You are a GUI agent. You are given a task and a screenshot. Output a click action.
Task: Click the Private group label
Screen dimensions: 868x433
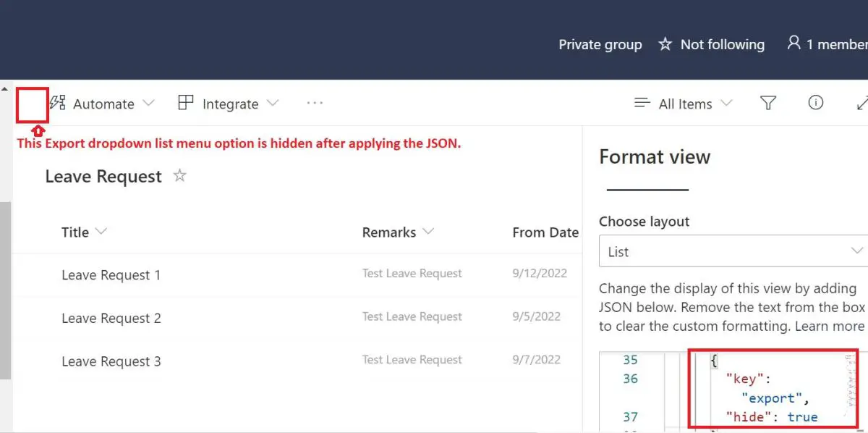point(600,43)
